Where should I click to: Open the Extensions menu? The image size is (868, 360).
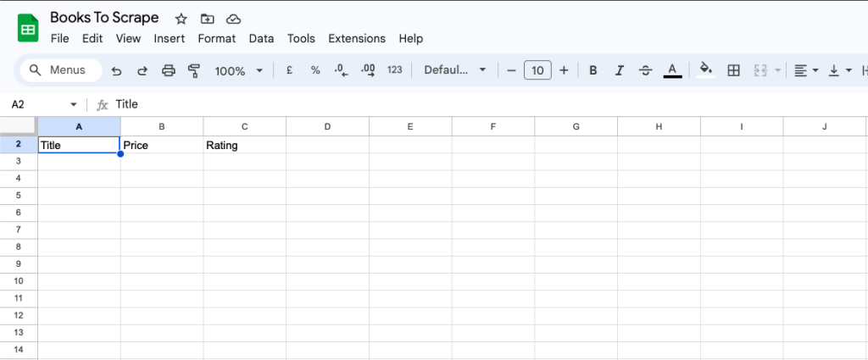[356, 38]
